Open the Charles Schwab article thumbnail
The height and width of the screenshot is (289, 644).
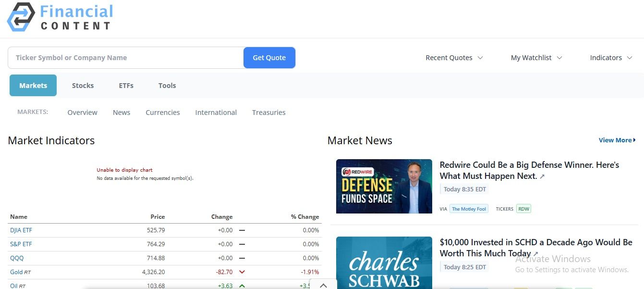pos(384,263)
